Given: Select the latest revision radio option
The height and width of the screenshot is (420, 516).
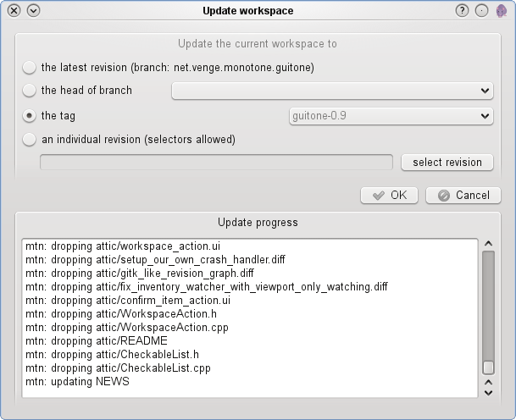Looking at the screenshot, I should pyautogui.click(x=29, y=67).
